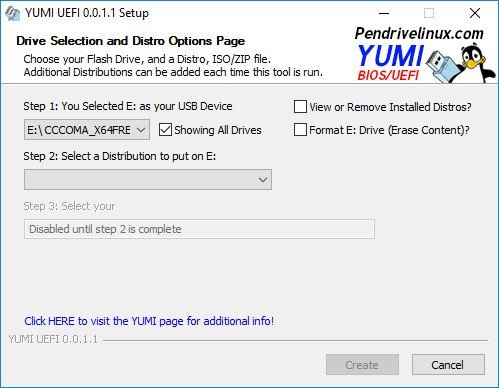Click the YUMI UEFI 0.0.1.1 Setup window title
Viewport: 499px width, 388px height.
(x=87, y=13)
